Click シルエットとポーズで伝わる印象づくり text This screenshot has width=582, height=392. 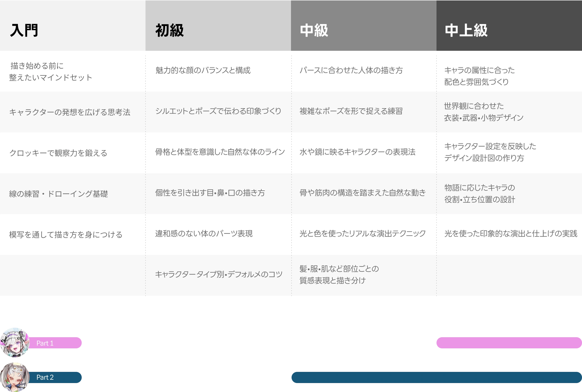point(218,111)
